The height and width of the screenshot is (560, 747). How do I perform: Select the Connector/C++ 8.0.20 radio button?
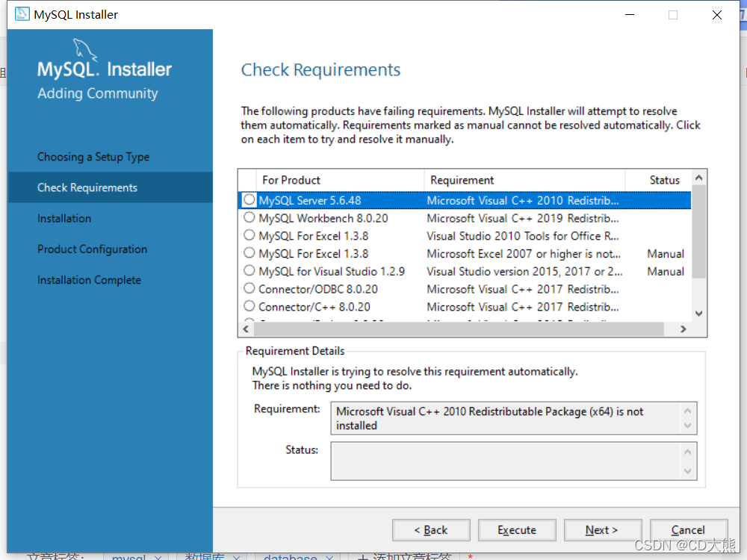(x=249, y=305)
